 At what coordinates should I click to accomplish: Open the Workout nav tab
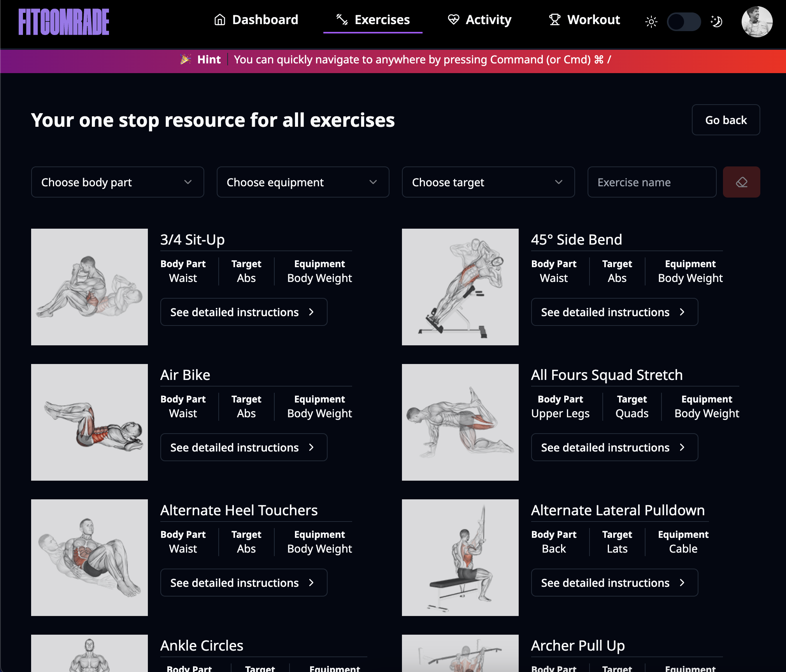584,19
